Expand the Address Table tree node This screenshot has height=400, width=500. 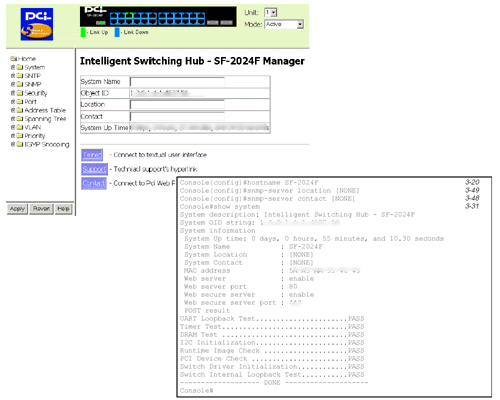click(x=13, y=110)
